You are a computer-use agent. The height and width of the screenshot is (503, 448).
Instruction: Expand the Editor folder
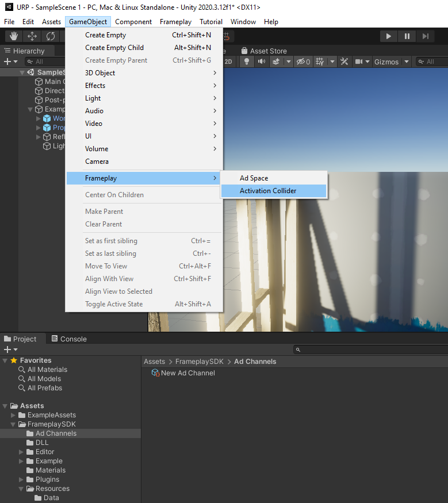21,452
